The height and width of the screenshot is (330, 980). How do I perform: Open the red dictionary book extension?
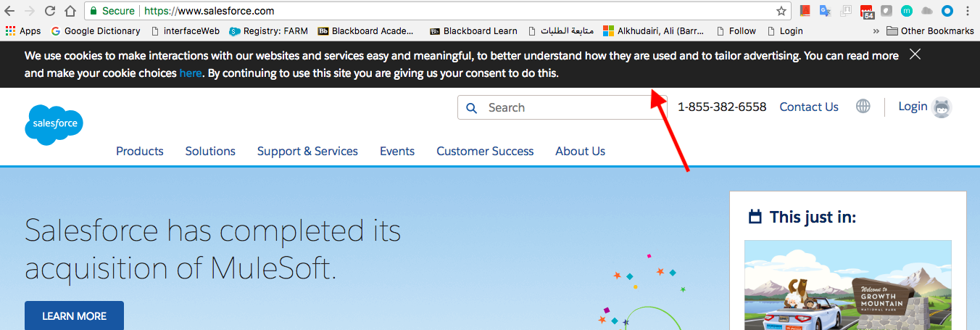[805, 11]
